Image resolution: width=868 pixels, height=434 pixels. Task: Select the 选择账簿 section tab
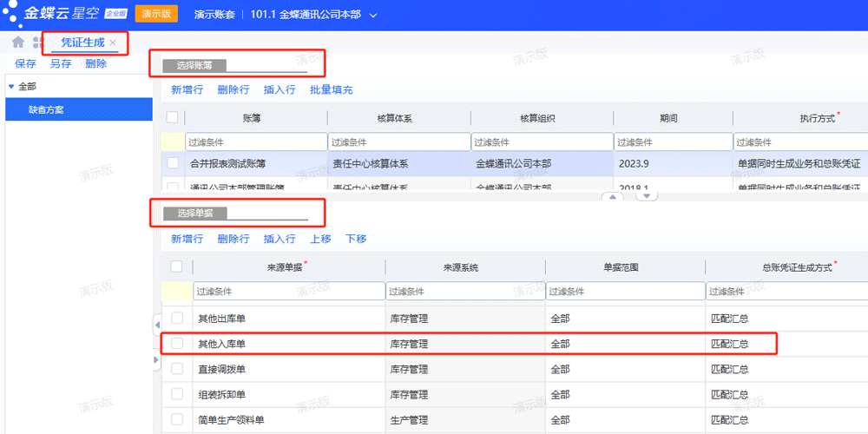pos(194,66)
